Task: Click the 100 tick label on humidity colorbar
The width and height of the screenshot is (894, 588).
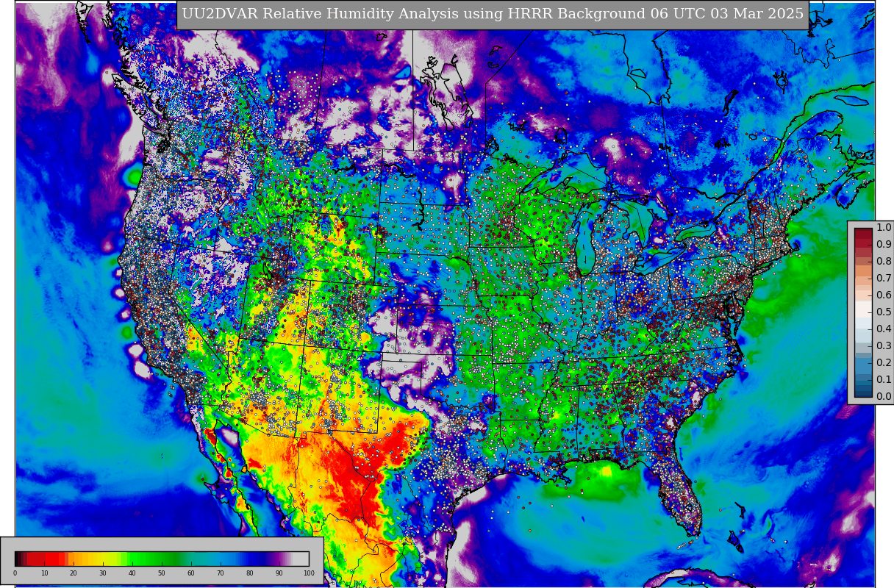Action: pos(309,573)
